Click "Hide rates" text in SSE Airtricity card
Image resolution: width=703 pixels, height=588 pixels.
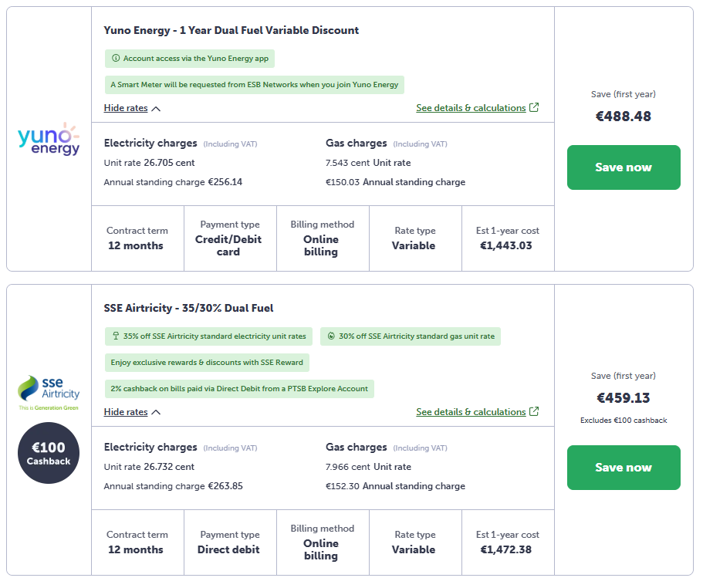[x=126, y=412]
